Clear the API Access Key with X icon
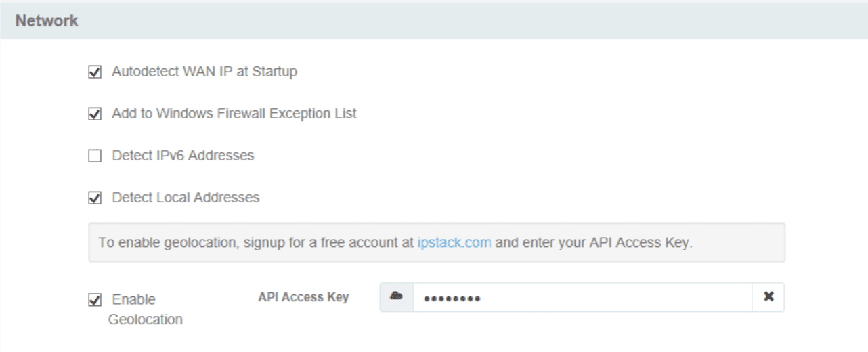Viewport: 868px width, 352px height. tap(768, 296)
